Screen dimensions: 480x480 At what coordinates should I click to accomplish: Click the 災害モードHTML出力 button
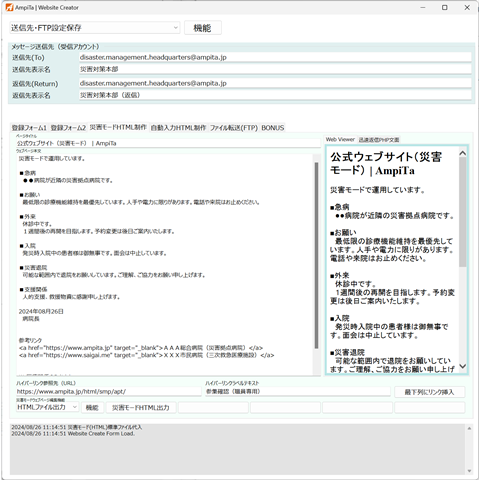pyautogui.click(x=141, y=407)
